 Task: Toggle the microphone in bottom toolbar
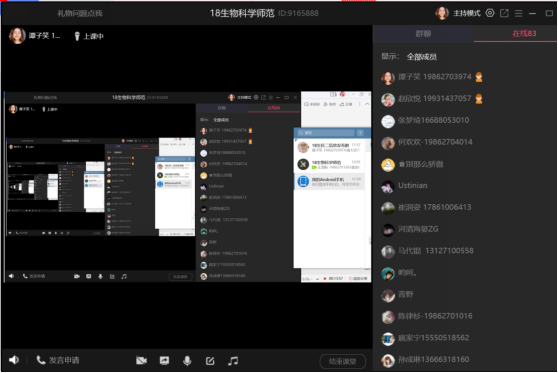[x=187, y=361]
